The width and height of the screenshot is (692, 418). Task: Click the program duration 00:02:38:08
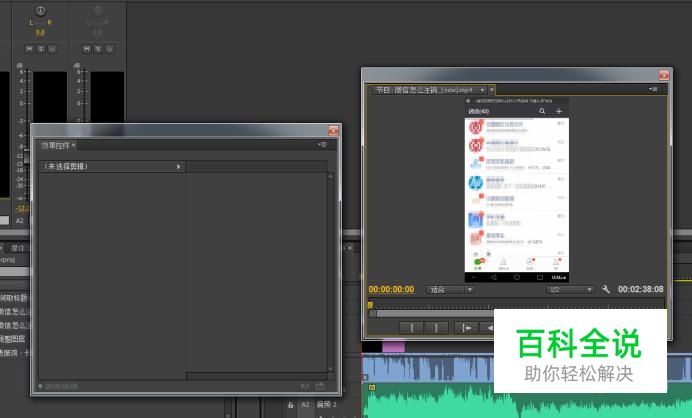[640, 289]
